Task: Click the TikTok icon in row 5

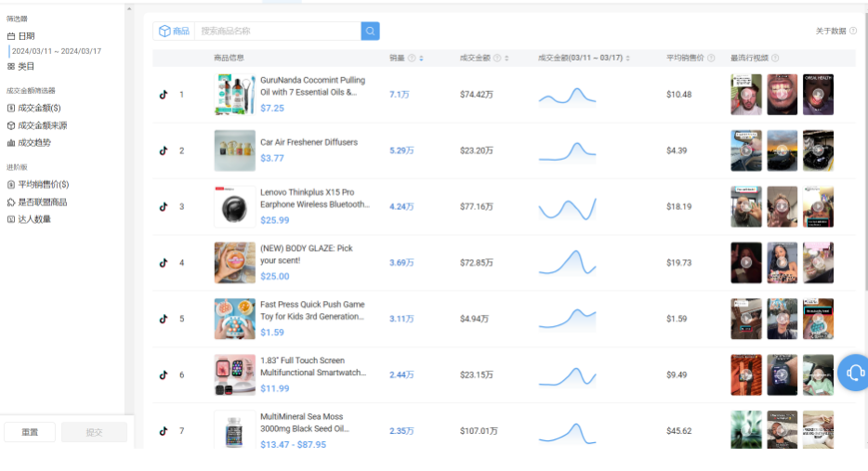Action: [x=164, y=319]
